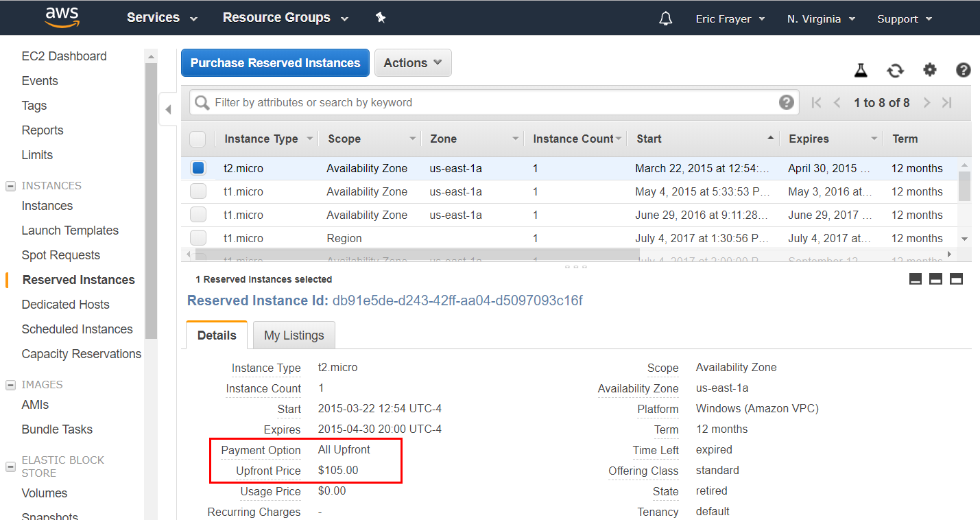Go to Instances page

[47, 206]
